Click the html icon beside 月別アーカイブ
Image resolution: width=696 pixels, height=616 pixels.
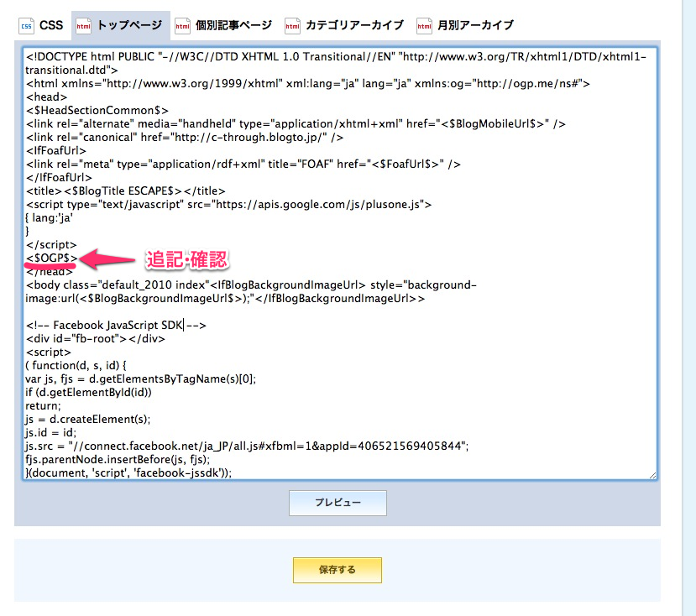424,26
